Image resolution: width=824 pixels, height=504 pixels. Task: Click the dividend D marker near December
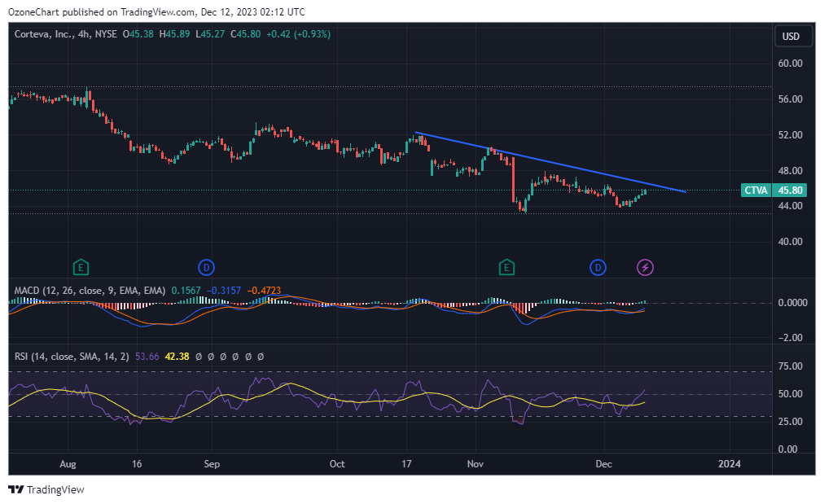[x=598, y=268]
